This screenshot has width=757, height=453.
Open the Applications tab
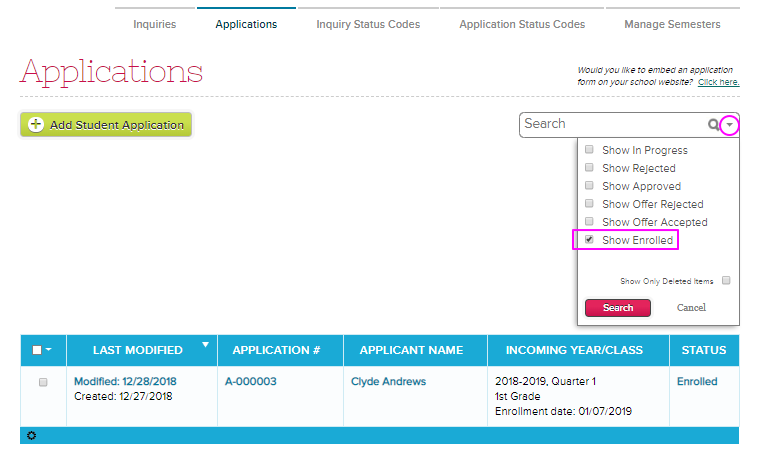point(246,24)
